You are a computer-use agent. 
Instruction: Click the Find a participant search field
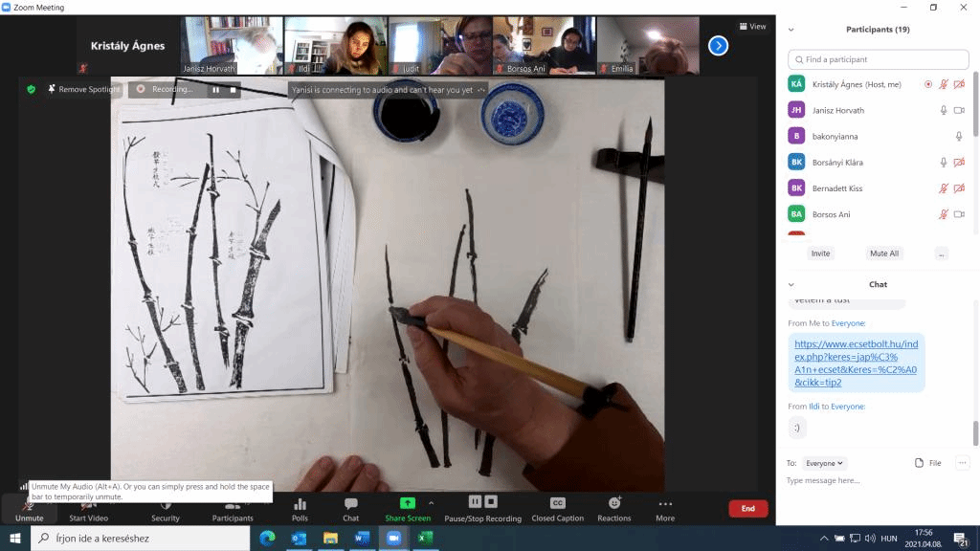(879, 59)
